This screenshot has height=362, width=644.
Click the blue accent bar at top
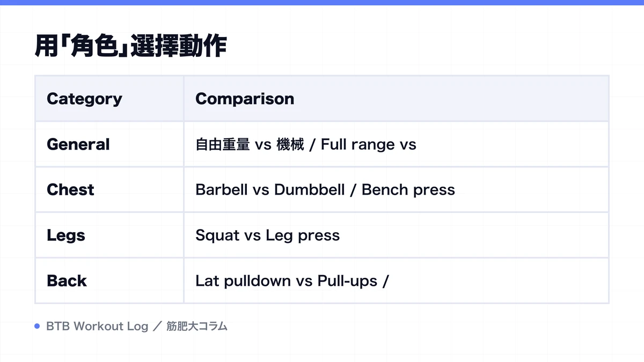point(322,3)
